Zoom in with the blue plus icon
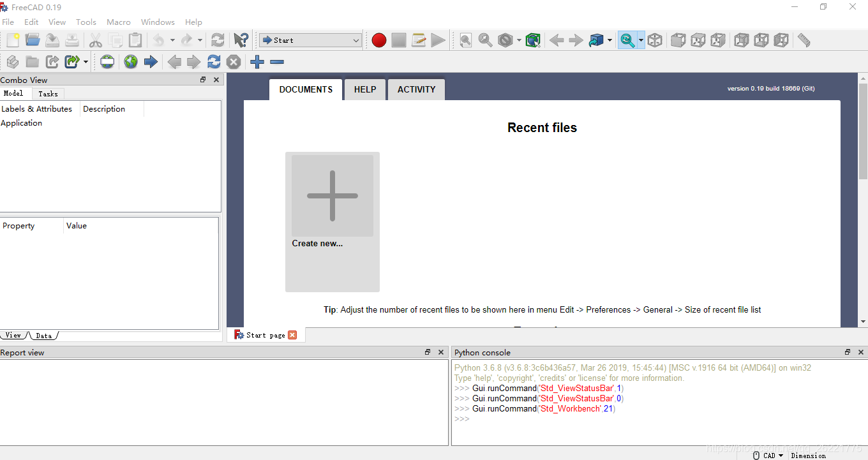The width and height of the screenshot is (868, 460). [x=257, y=62]
